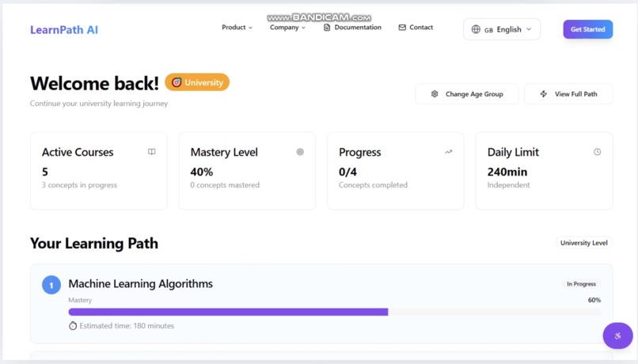The image size is (638, 364).
Task: Open Machine Learning Algorithms course
Action: pos(140,283)
